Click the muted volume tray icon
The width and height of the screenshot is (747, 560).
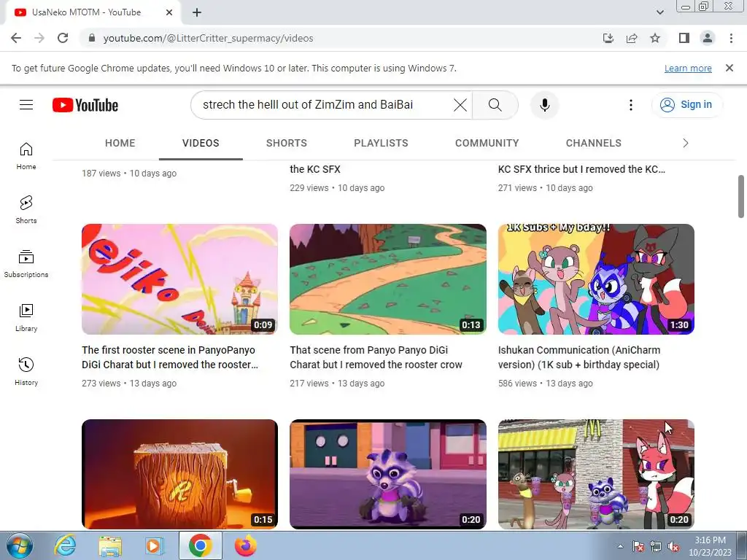673,547
